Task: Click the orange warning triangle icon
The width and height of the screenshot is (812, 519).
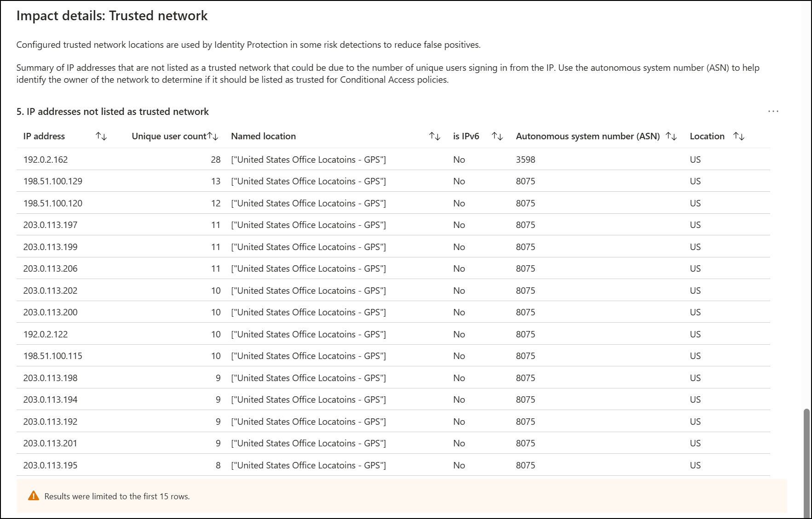Action: coord(34,496)
